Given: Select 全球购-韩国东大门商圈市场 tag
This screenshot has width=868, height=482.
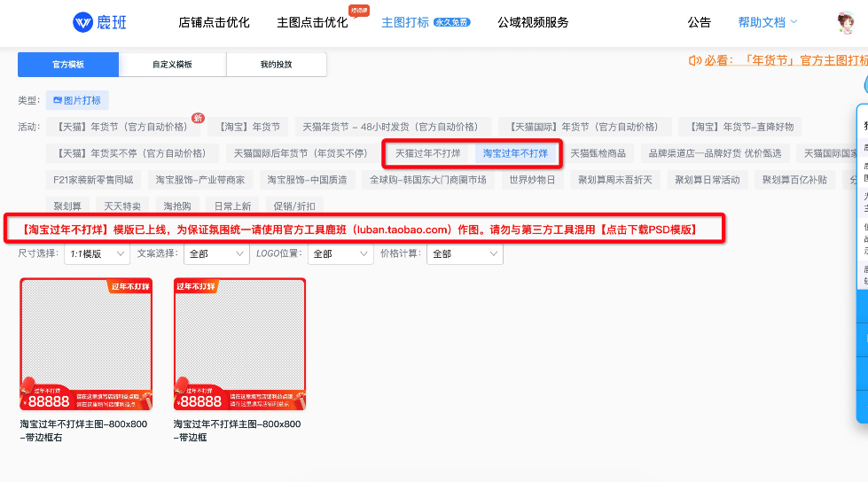Looking at the screenshot, I should [x=428, y=180].
